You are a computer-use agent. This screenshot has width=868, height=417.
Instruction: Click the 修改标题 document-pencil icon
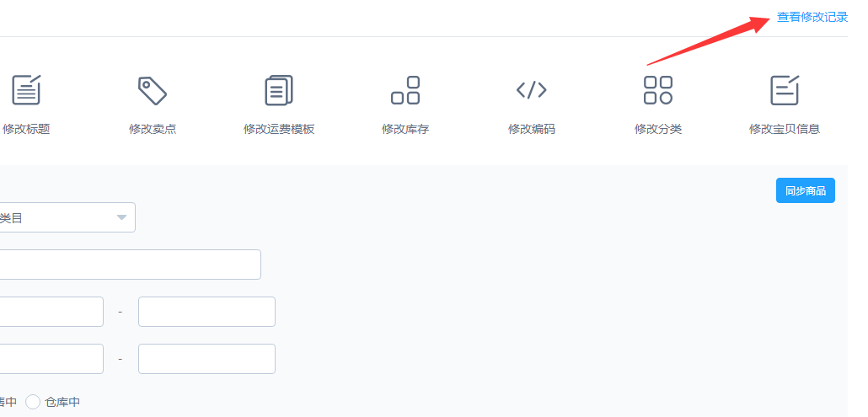click(26, 89)
